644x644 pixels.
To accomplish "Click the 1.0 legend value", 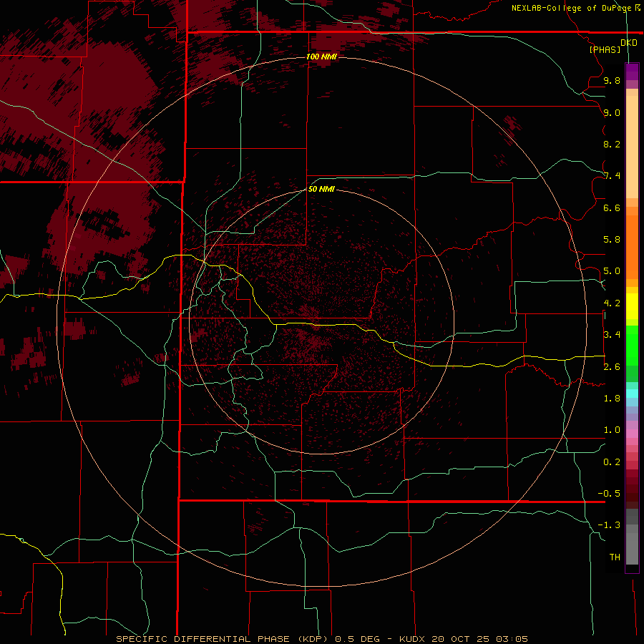I will pyautogui.click(x=612, y=430).
